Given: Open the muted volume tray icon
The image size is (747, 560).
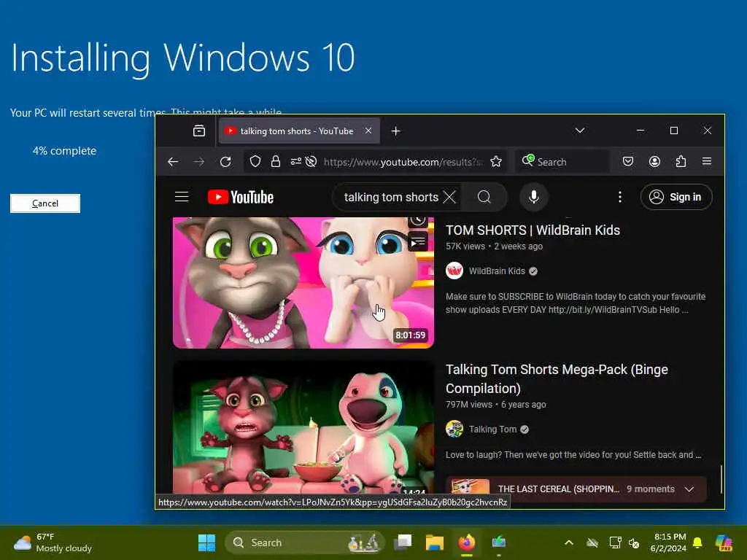Looking at the screenshot, I should click(634, 542).
